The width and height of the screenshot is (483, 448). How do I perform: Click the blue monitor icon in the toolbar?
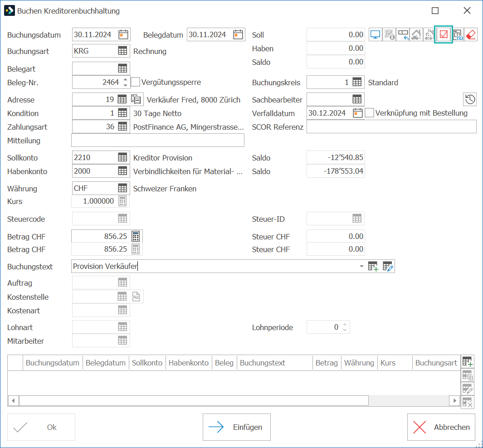tap(375, 34)
